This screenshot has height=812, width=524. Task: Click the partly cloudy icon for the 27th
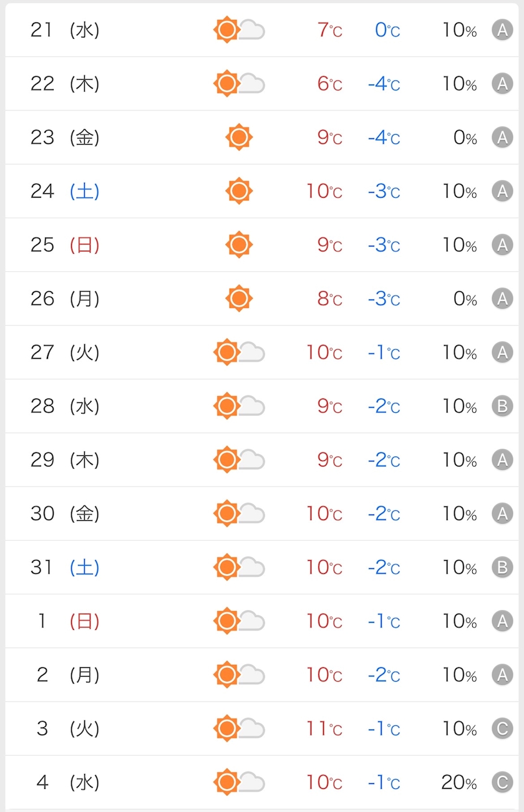pos(239,352)
